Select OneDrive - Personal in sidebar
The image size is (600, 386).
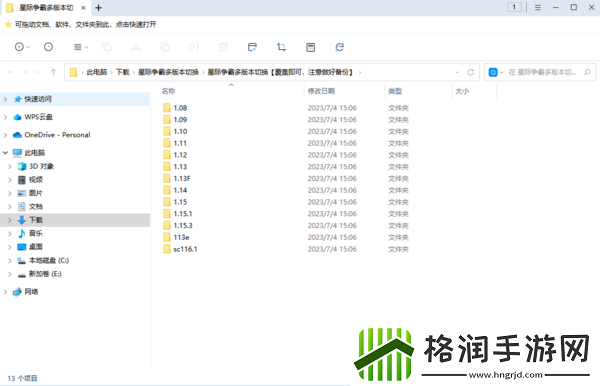tap(57, 135)
